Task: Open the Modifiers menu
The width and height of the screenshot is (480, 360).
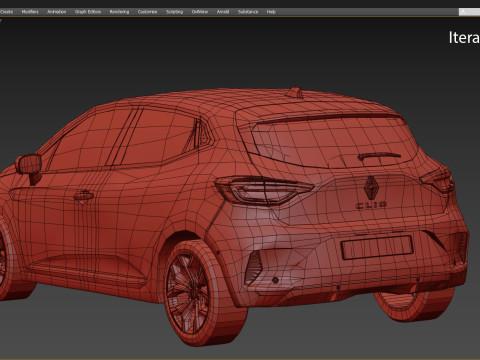Action: point(30,12)
